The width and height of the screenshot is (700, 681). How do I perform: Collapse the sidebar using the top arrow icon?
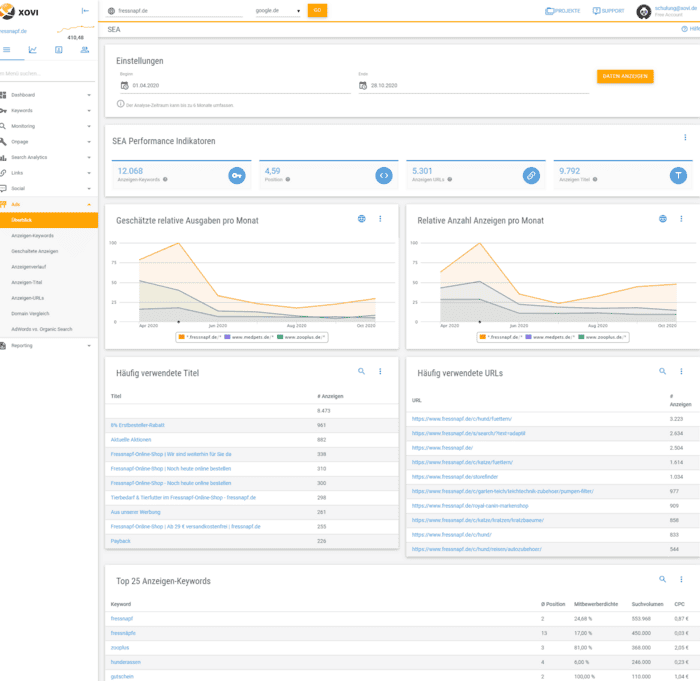click(84, 10)
